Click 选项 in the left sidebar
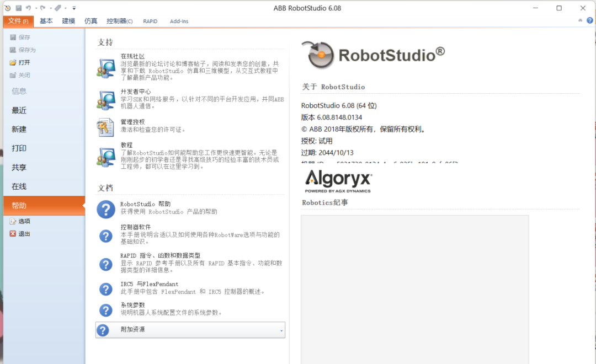The height and width of the screenshot is (364, 596). [24, 221]
